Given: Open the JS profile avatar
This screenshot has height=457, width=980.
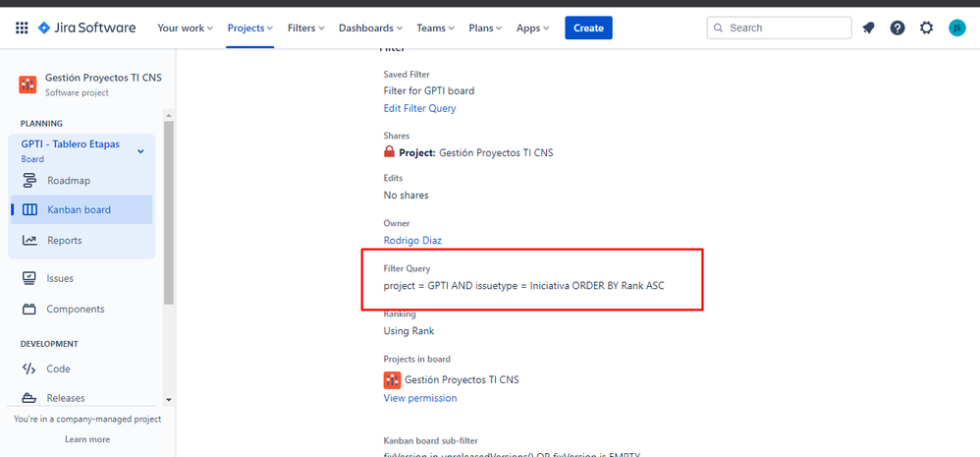Looking at the screenshot, I should [956, 28].
